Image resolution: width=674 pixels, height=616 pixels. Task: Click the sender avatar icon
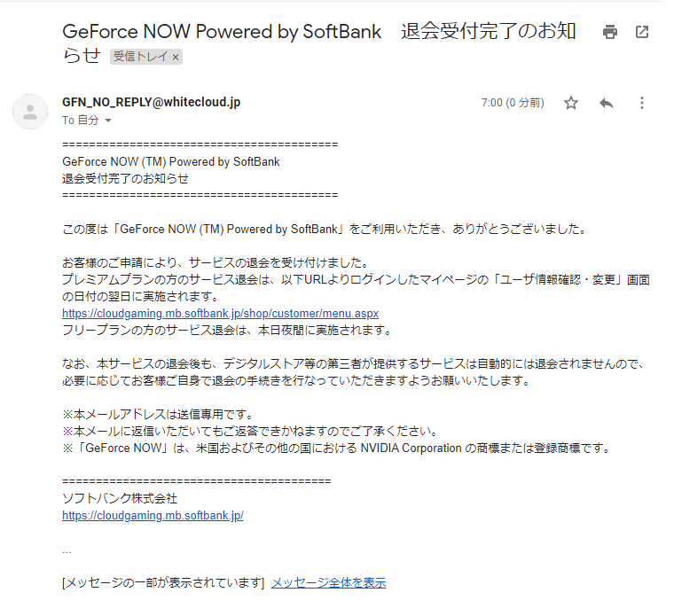[x=30, y=112]
